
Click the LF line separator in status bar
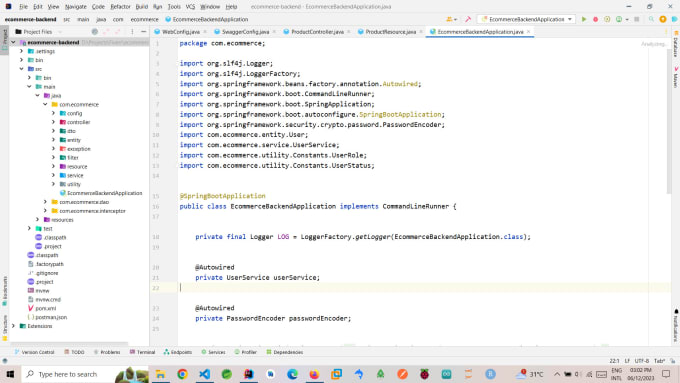(x=627, y=361)
